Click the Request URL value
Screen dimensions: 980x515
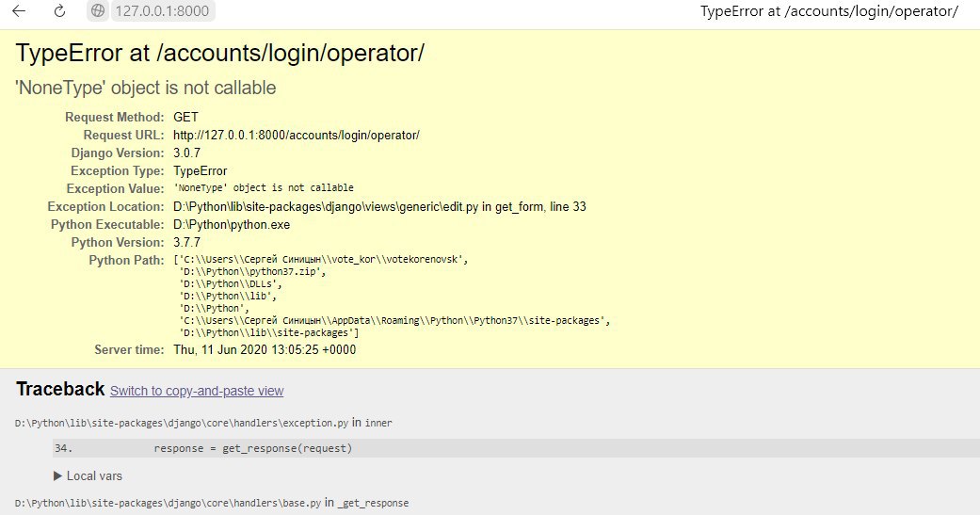pos(297,135)
